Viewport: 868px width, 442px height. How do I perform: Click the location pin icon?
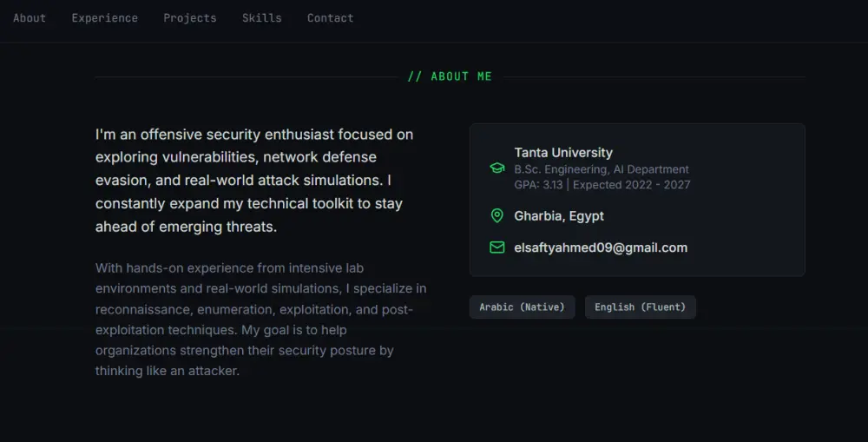(x=497, y=215)
